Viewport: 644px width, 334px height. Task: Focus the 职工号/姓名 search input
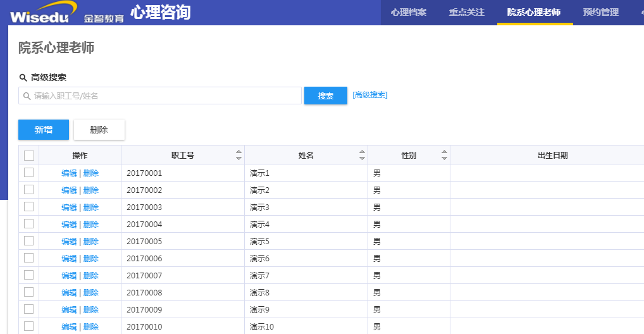tap(160, 96)
